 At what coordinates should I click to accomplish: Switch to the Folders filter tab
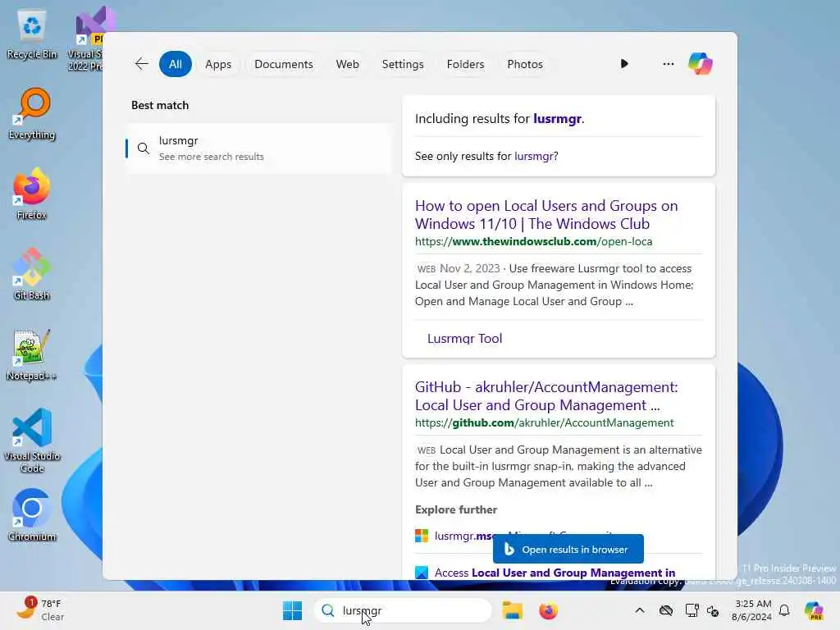(465, 64)
